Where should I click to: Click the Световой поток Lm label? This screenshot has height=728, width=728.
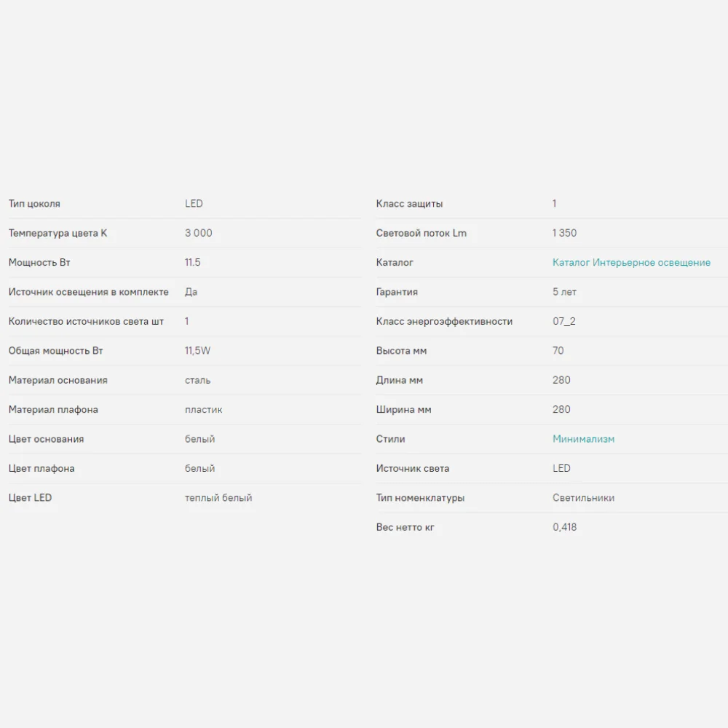pos(421,233)
